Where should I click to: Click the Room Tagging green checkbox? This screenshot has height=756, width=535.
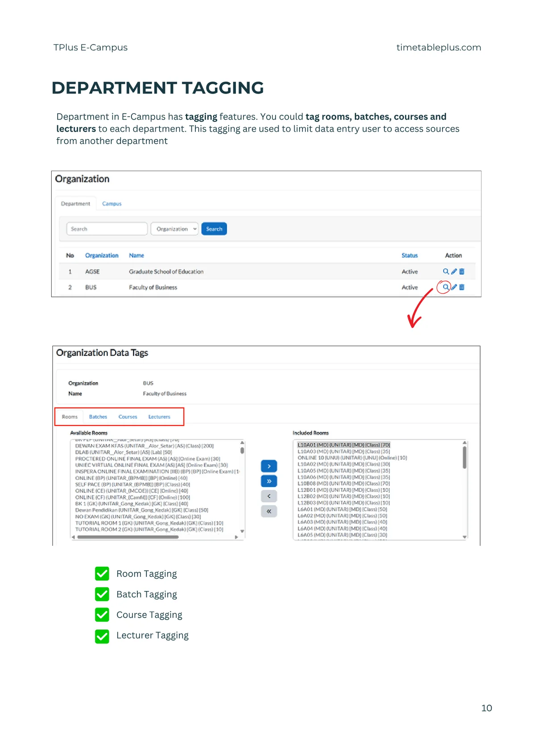pyautogui.click(x=102, y=573)
